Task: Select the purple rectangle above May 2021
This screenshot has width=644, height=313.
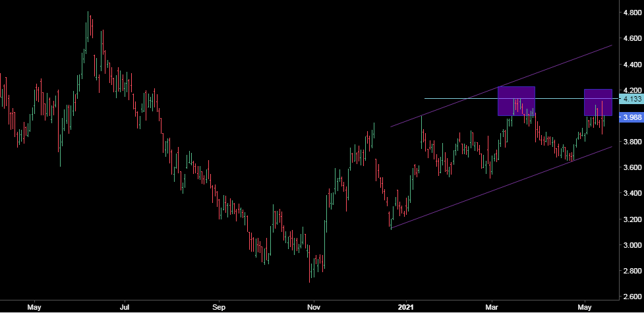Action: (x=598, y=102)
